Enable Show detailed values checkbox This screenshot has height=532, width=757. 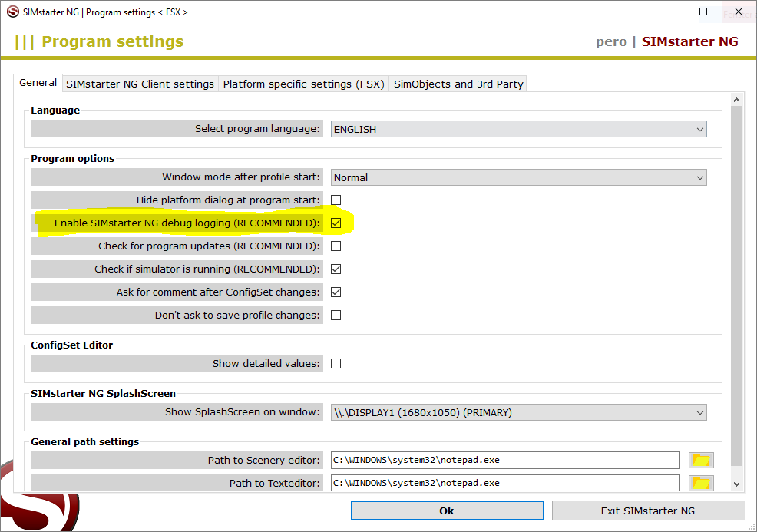click(336, 364)
